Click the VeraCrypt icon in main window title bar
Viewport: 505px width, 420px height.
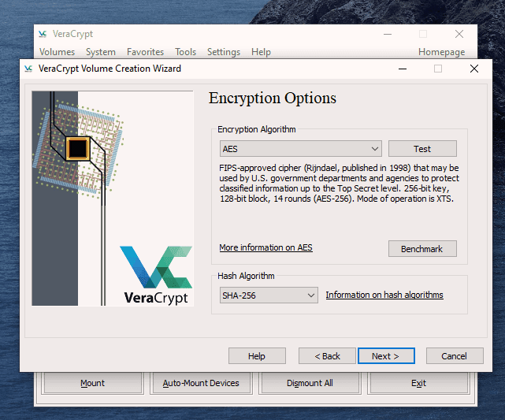coord(43,34)
